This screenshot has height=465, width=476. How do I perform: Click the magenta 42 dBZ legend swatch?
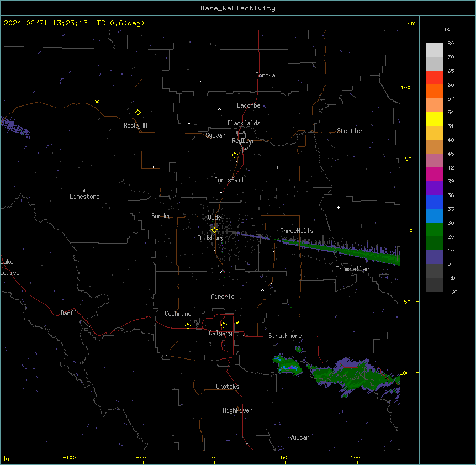tap(434, 174)
